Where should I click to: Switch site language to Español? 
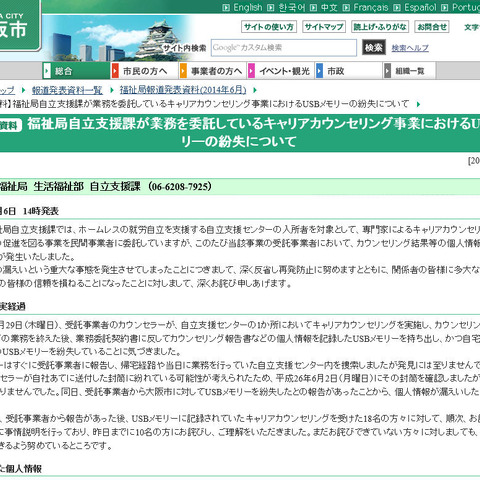click(x=420, y=7)
